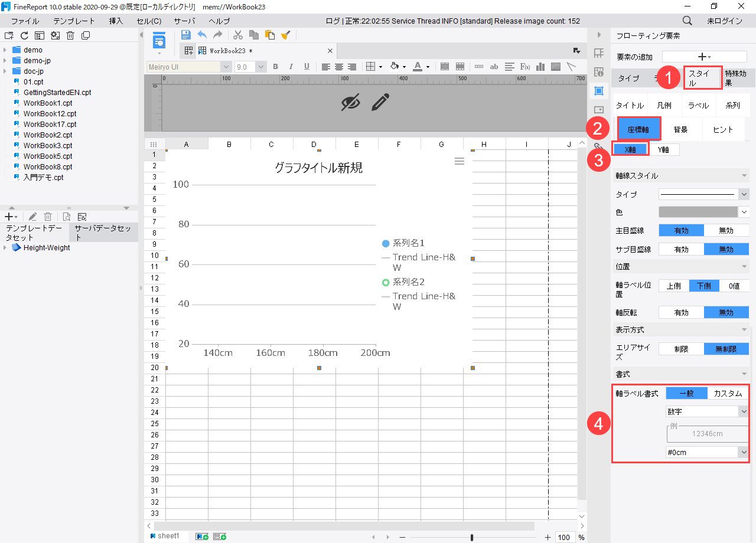Set major gridline to 無効

coord(726,231)
